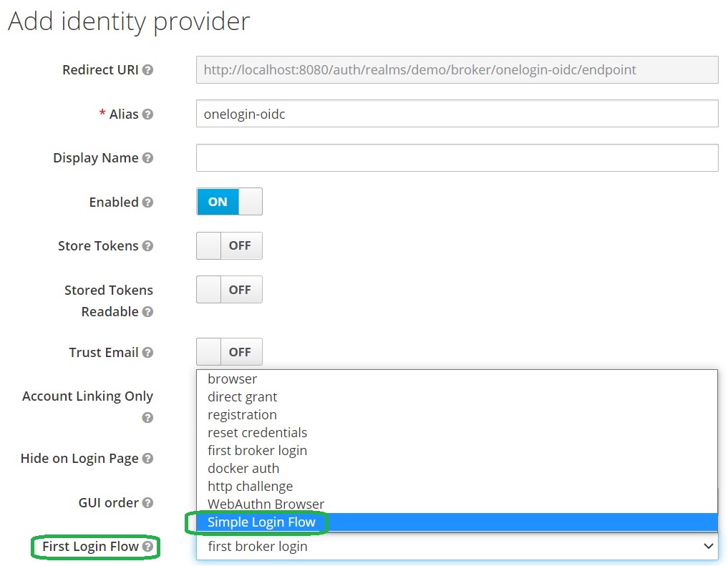728x566 pixels.
Task: Pick the direct grant flow option
Action: coord(242,397)
